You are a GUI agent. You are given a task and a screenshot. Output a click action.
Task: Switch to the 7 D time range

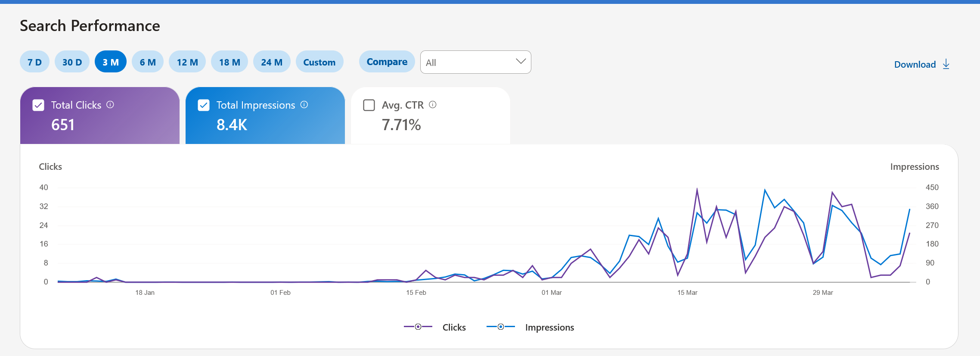[34, 61]
